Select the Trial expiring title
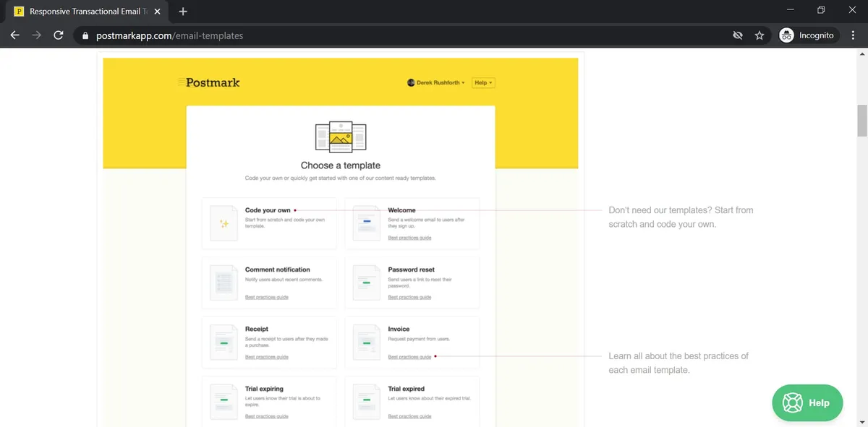The width and height of the screenshot is (868, 427). [264, 389]
